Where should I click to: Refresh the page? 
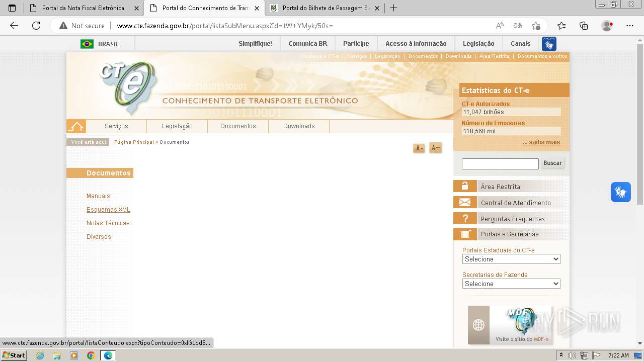(x=36, y=26)
